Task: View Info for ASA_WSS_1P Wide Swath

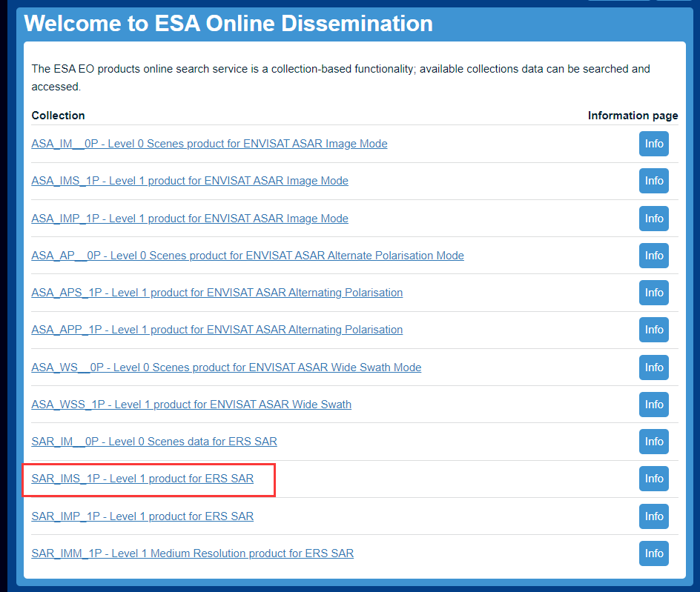Action: click(x=654, y=405)
